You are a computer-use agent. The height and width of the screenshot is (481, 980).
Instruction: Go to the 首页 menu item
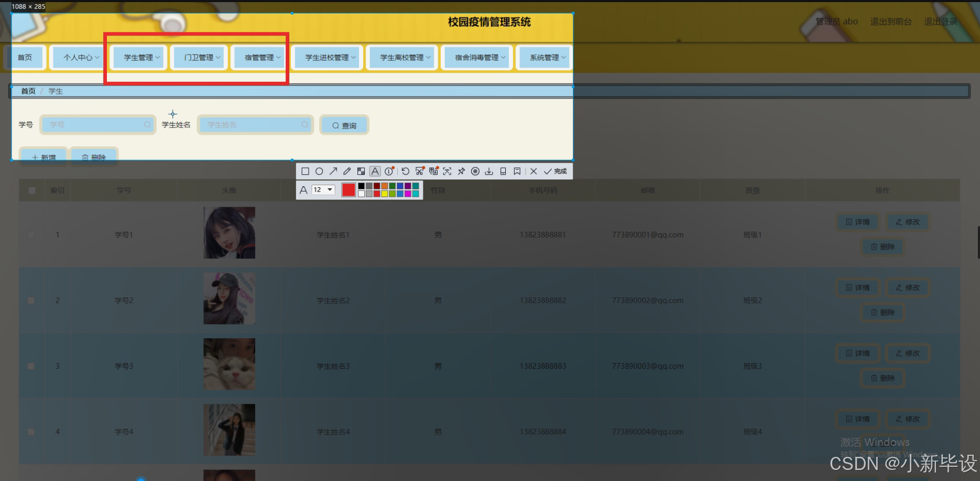point(26,57)
